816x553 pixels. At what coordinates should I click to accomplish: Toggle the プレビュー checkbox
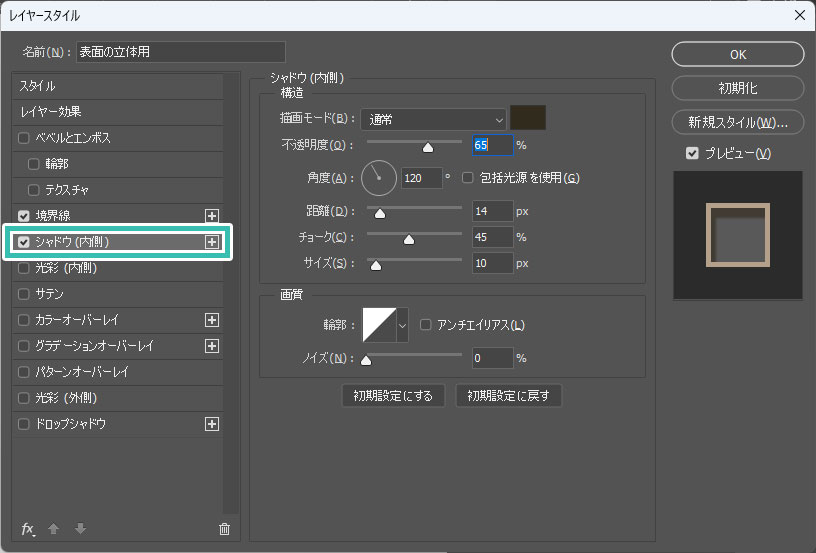[x=692, y=153]
